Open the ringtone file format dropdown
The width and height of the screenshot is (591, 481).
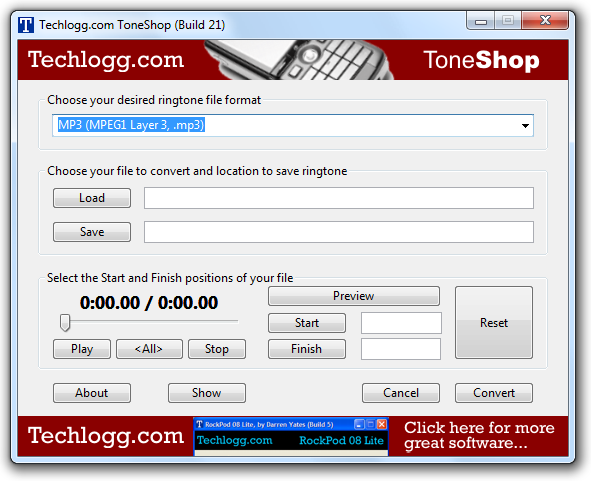[x=293, y=125]
